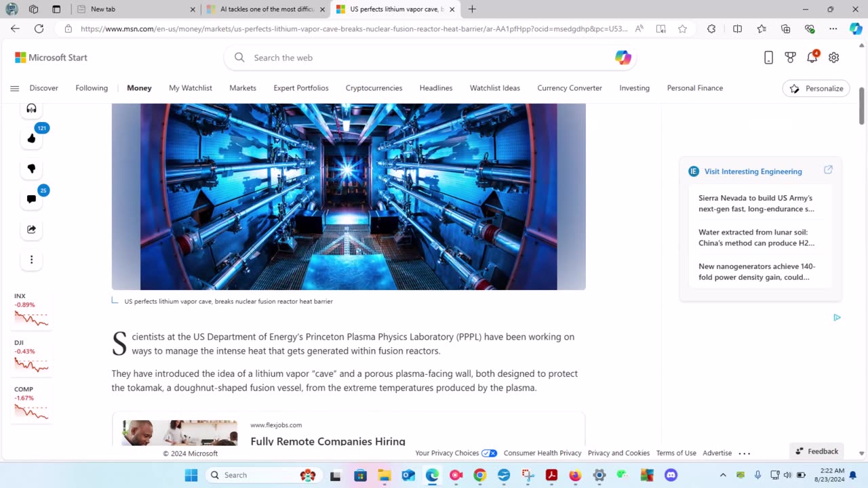The height and width of the screenshot is (488, 868).
Task: Click the Personalize button
Action: 816,88
